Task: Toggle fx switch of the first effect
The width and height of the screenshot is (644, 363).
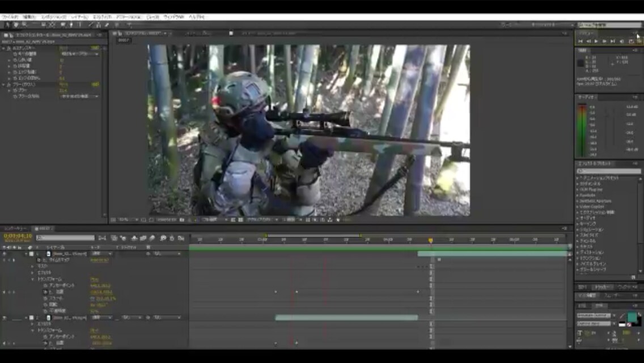Action: pos(9,48)
